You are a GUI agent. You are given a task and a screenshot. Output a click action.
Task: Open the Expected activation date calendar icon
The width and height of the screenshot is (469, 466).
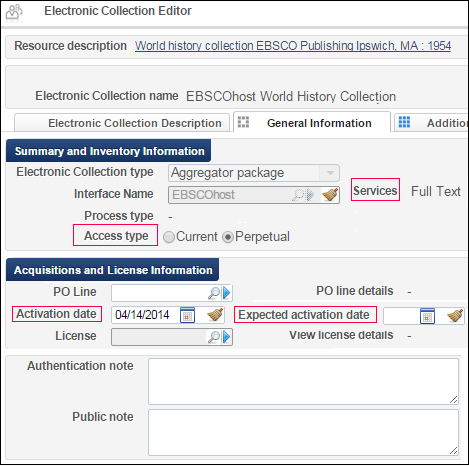point(427,316)
